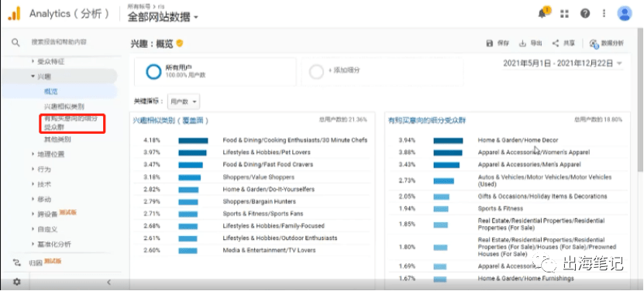Select the 所有用户 segment circle

click(153, 72)
